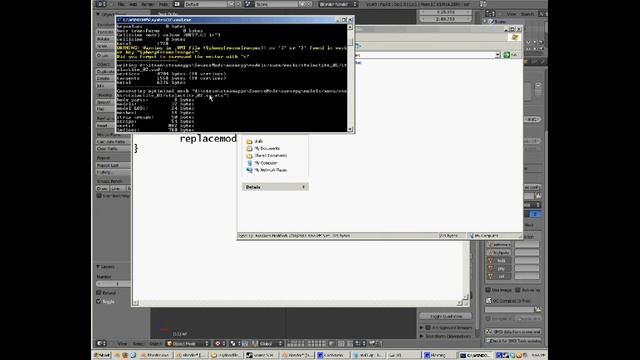640x360 pixels.
Task: Toggle the Use Sketching Sessions checkbox
Action: click(99, 196)
